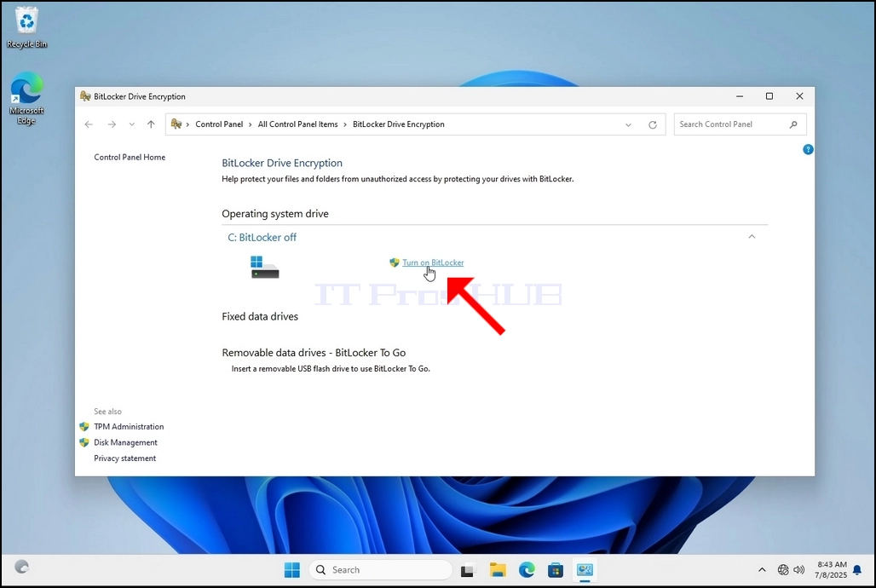This screenshot has height=588, width=876.
Task: Open Microsoft Store from the taskbar
Action: coord(556,570)
